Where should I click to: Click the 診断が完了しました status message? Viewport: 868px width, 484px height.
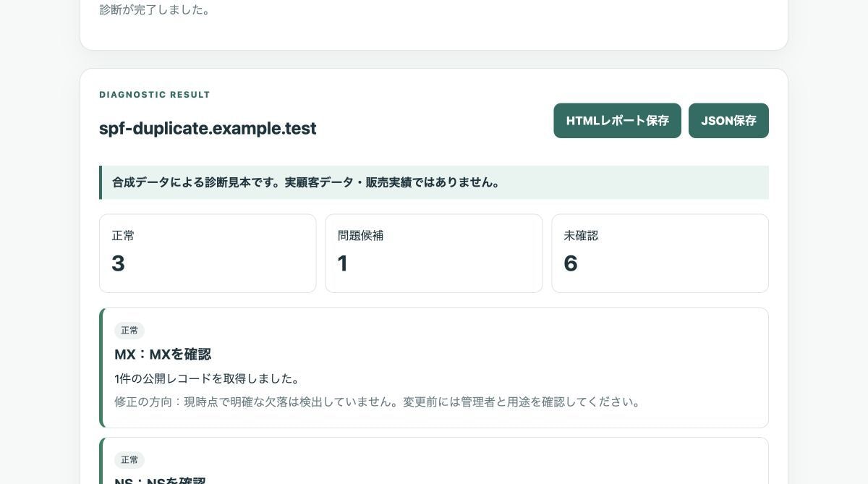coord(155,10)
